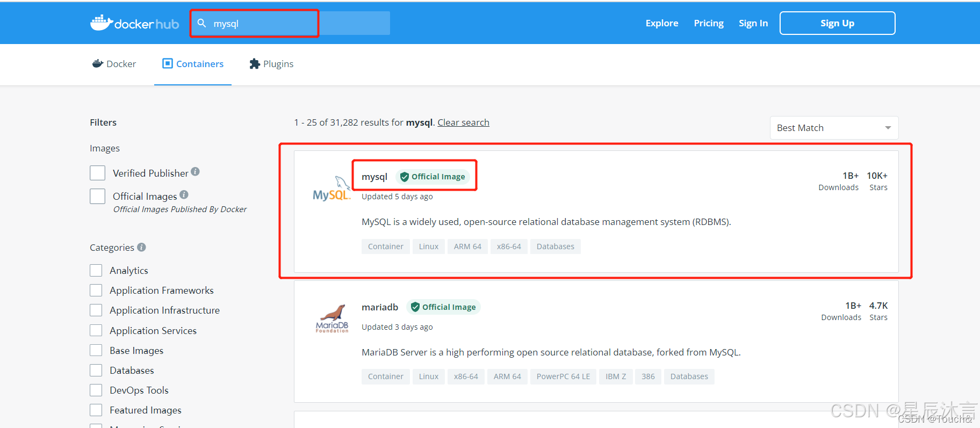Click the mariadb IBM Z tag
This screenshot has height=428, width=980.
616,376
